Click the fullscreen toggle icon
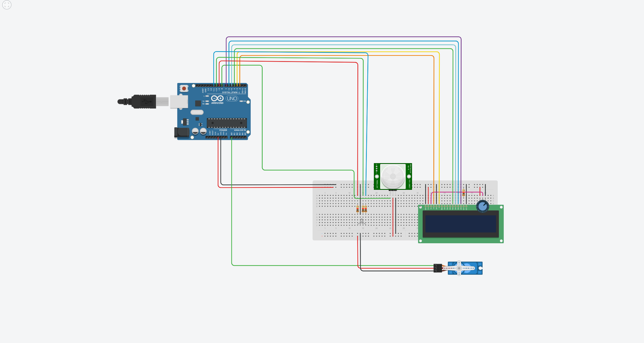This screenshot has width=644, height=343. (x=7, y=5)
